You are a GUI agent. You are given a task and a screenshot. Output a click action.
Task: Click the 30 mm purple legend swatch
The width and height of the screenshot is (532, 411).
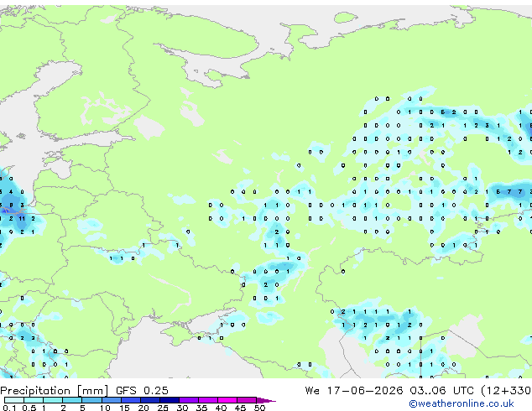tap(189, 400)
